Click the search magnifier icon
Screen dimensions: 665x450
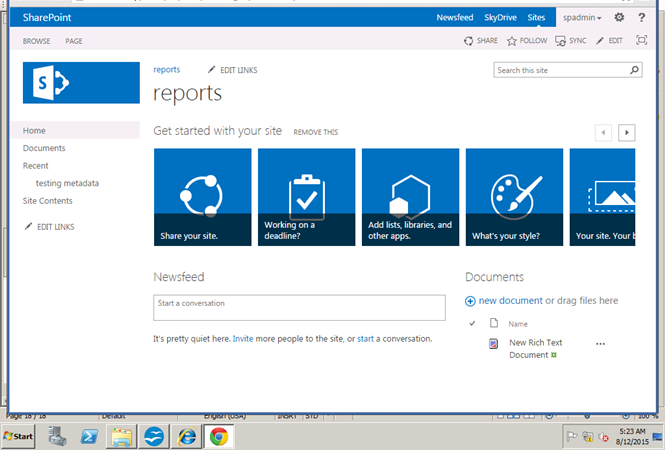pyautogui.click(x=634, y=71)
